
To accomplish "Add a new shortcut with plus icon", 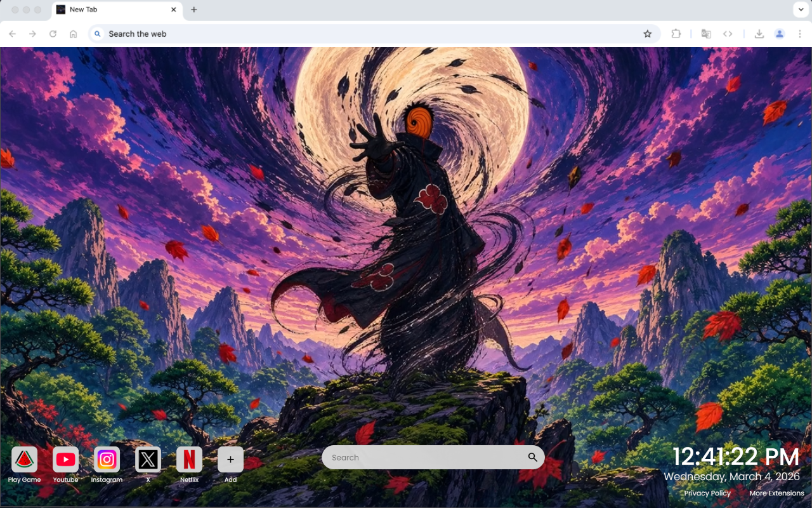I will click(x=230, y=460).
